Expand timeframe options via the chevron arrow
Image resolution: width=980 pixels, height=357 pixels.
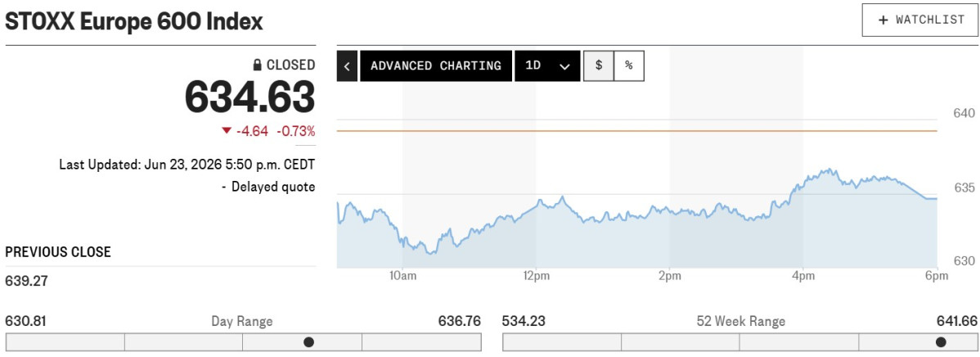(564, 67)
